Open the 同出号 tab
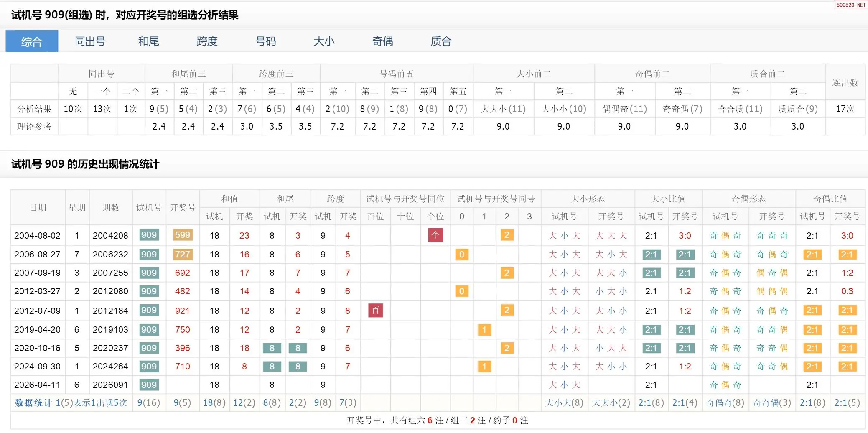Image resolution: width=868 pixels, height=433 pixels. (x=90, y=41)
